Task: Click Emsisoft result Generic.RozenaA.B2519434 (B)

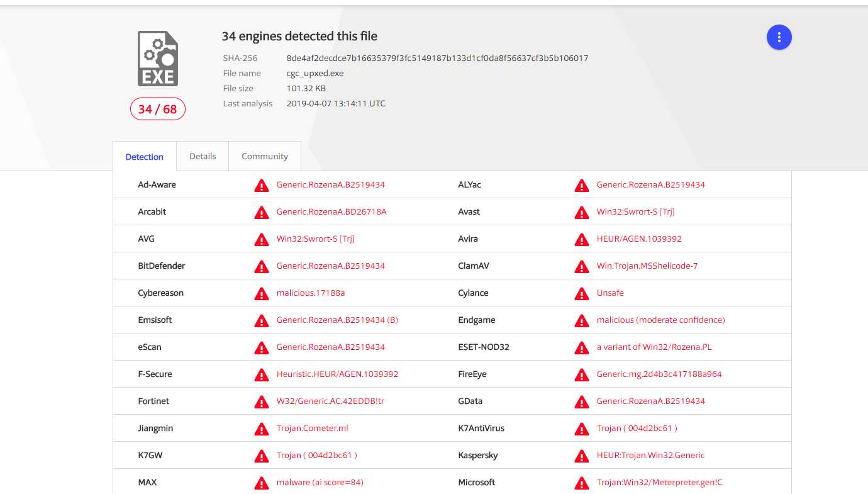Action: pos(337,320)
